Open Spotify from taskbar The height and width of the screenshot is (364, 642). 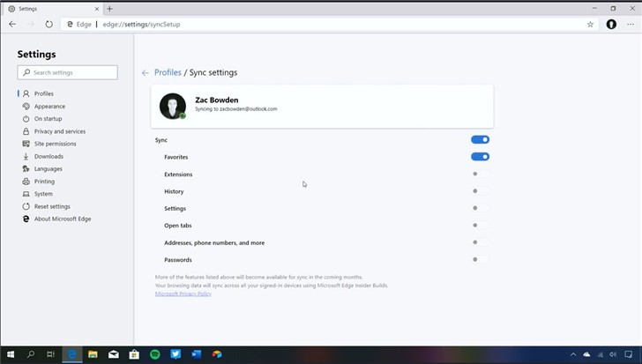pos(155,354)
